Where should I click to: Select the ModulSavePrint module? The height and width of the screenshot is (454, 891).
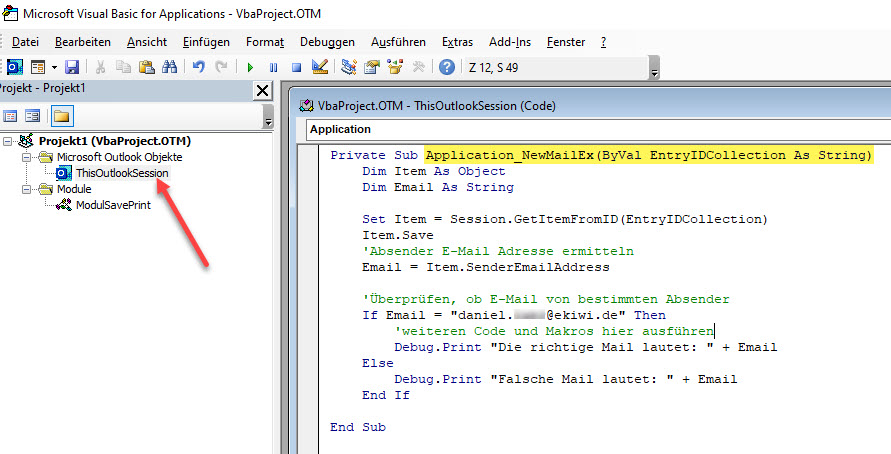point(113,205)
